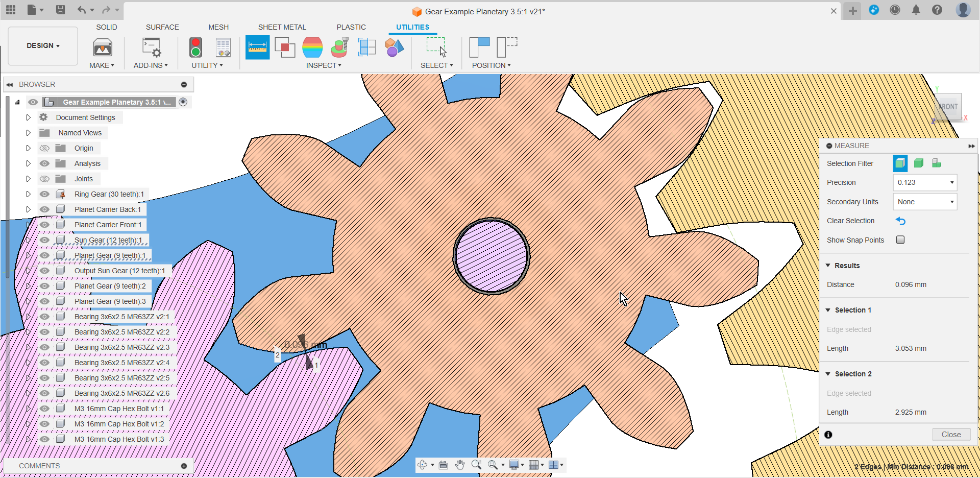This screenshot has height=478, width=980.
Task: Open the SHEET METAL tab
Action: 282,27
